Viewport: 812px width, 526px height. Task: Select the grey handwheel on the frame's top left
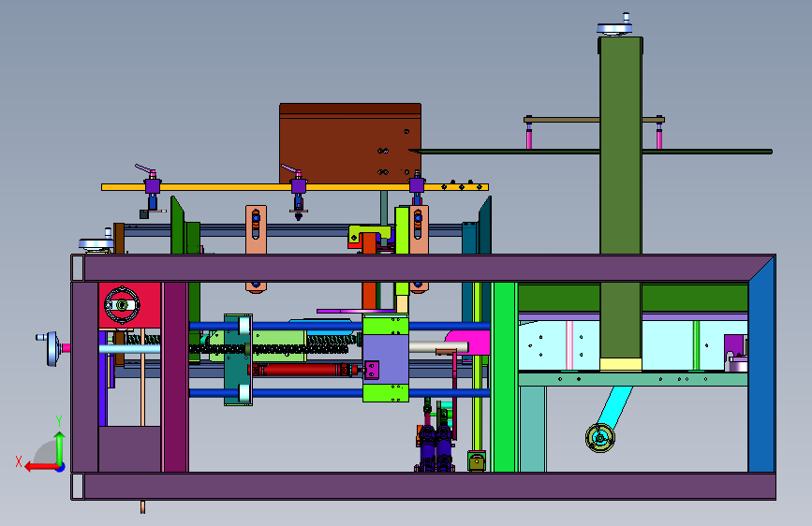[x=96, y=241]
